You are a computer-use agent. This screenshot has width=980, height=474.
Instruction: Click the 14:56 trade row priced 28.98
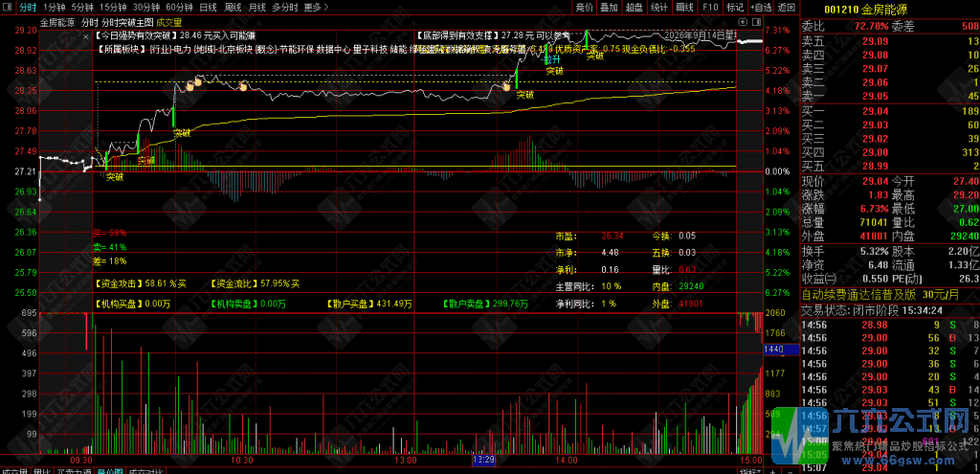(x=890, y=326)
